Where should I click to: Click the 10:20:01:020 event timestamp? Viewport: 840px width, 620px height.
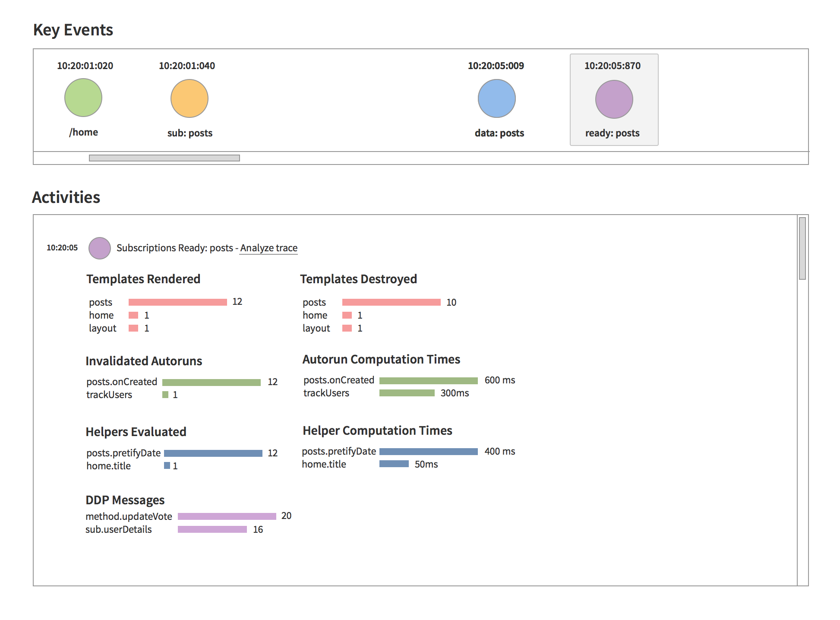[x=85, y=66]
